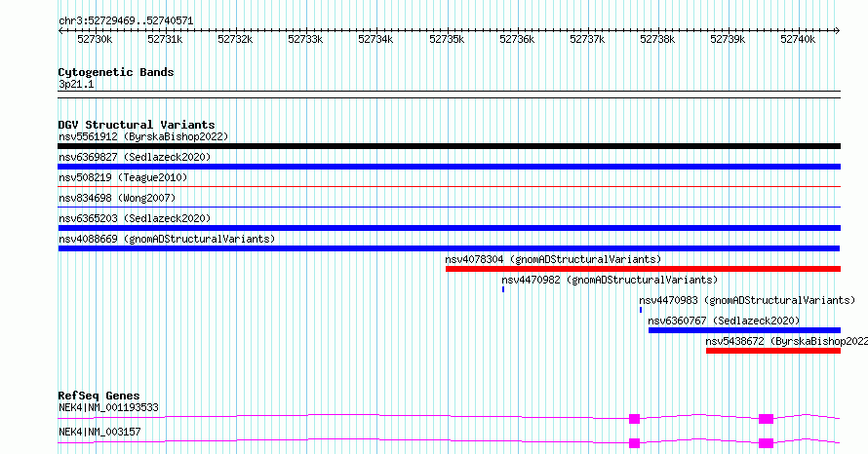The width and height of the screenshot is (868, 454).
Task: Click the tiny blue nsv4470983 marker
Action: click(x=641, y=310)
